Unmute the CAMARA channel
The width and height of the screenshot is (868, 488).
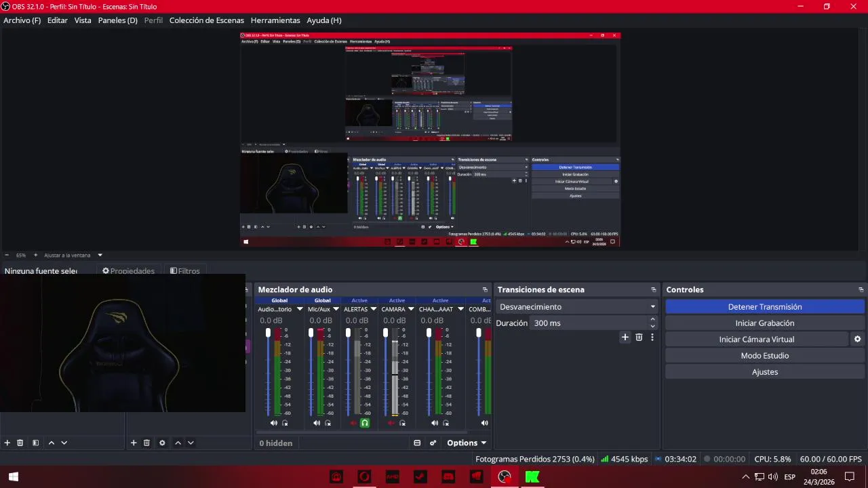click(391, 423)
